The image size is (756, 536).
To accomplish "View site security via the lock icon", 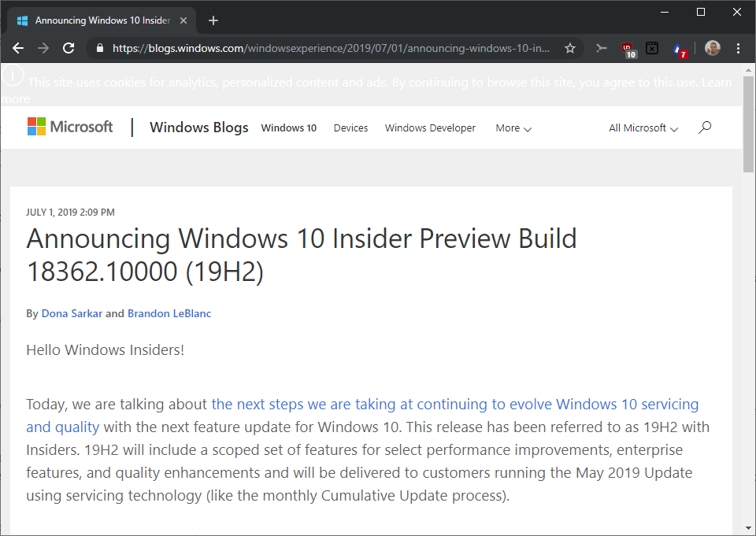I will 100,48.
